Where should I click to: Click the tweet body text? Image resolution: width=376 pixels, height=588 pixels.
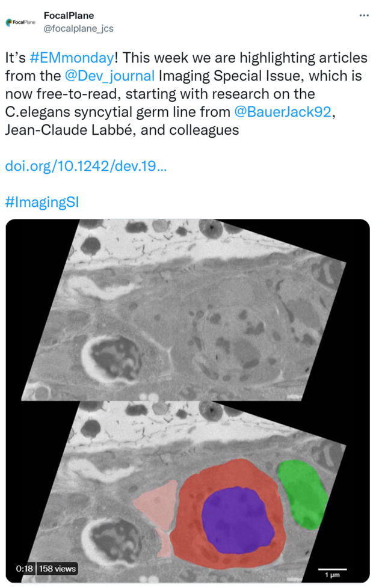[x=186, y=94]
